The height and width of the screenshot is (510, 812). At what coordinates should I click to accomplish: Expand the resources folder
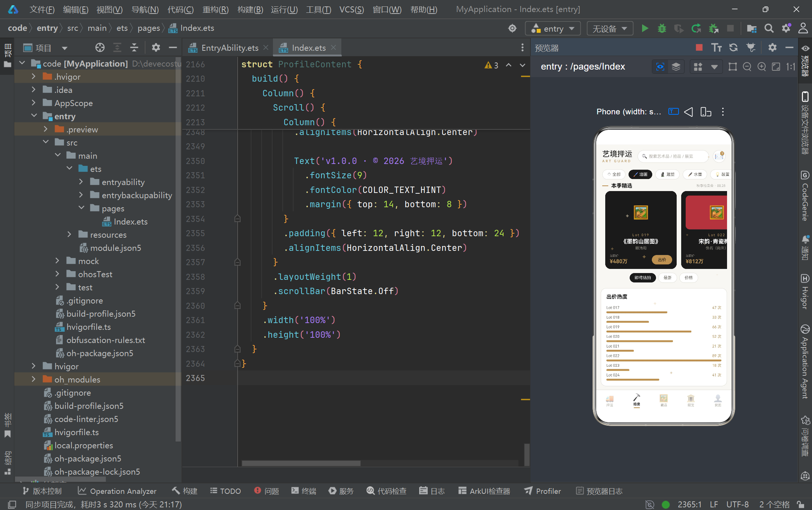point(69,235)
